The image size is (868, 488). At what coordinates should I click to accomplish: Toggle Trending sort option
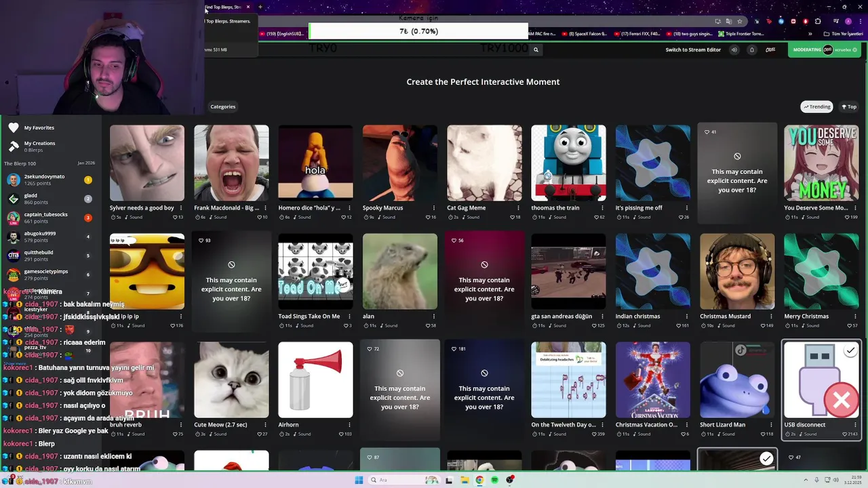pos(817,106)
